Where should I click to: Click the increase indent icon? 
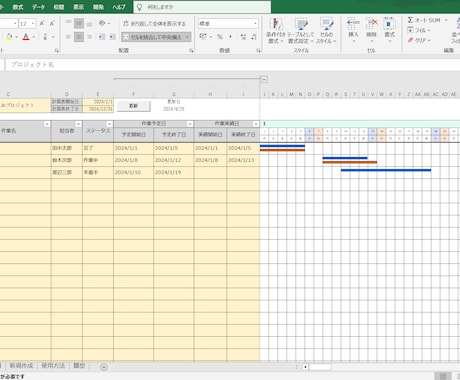pyautogui.click(x=112, y=37)
